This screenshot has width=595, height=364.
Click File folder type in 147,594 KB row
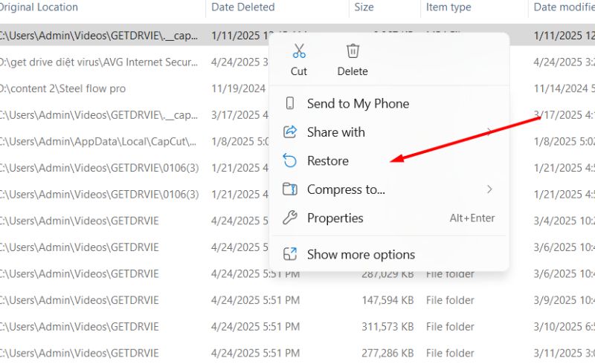450,300
